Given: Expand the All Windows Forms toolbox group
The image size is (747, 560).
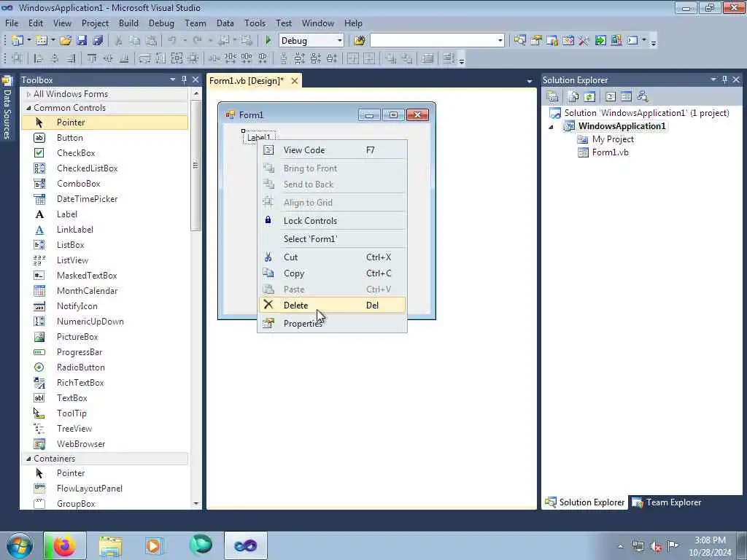Looking at the screenshot, I should pos(29,94).
